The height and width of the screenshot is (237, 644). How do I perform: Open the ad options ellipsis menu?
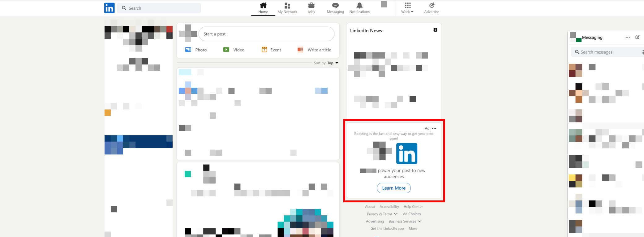click(434, 128)
